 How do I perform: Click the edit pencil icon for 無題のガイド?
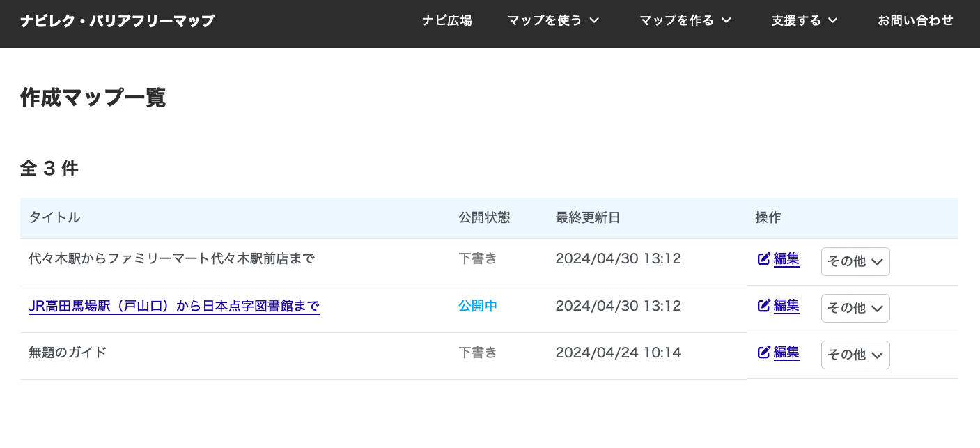[x=764, y=353]
